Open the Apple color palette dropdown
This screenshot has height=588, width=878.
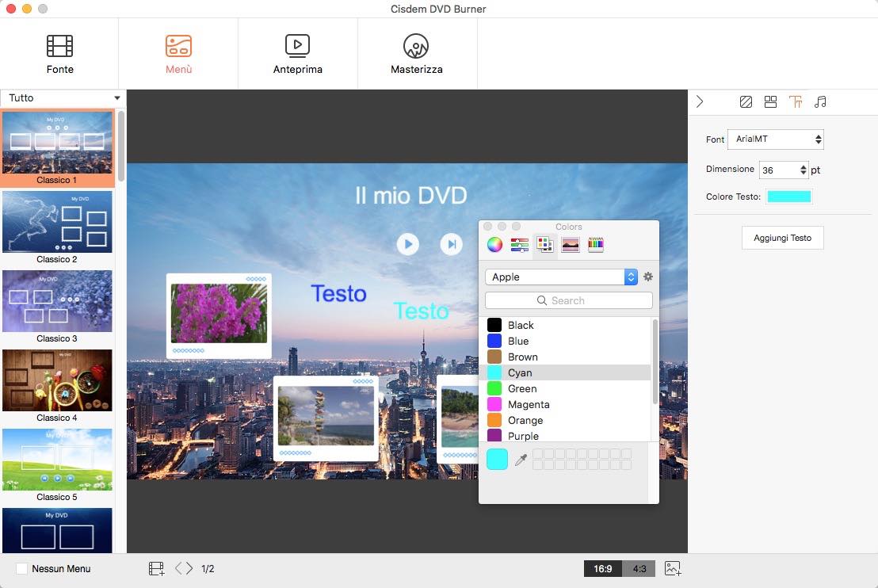[x=561, y=277]
